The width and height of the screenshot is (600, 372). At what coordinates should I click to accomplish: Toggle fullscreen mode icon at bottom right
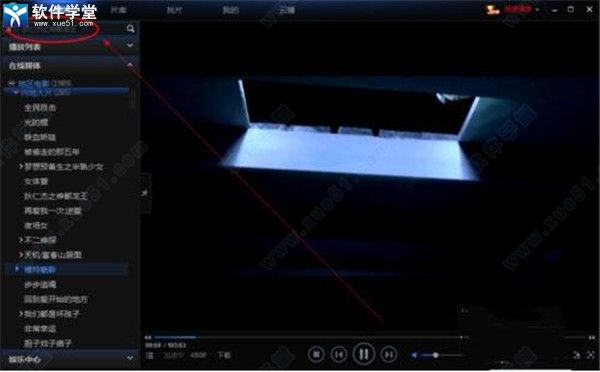point(591,356)
